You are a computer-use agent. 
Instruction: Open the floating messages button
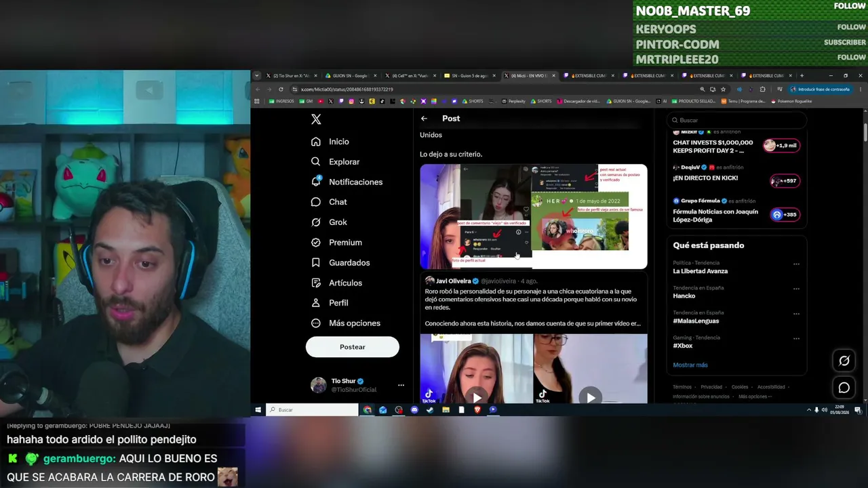click(844, 388)
